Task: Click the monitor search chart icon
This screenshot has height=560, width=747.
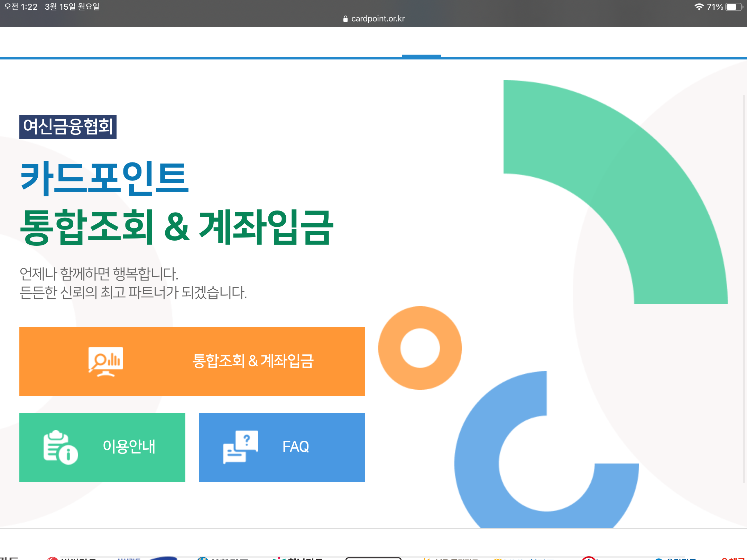Action: point(105,361)
